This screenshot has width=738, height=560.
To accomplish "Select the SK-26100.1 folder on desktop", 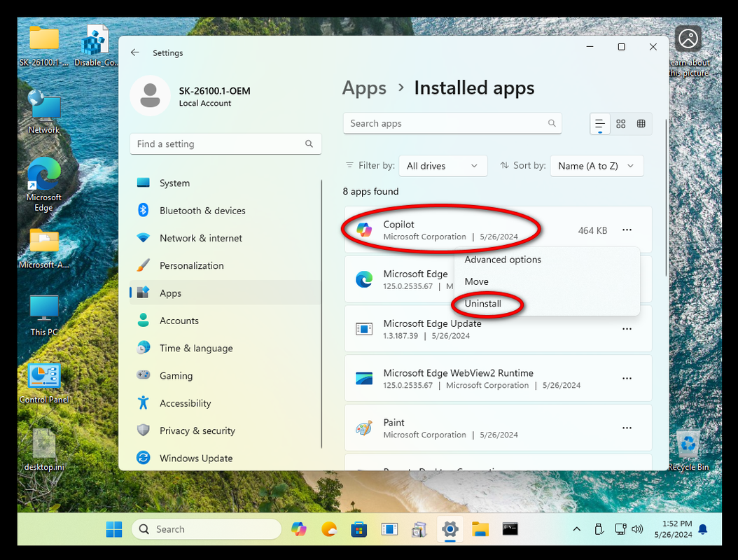I will click(44, 45).
